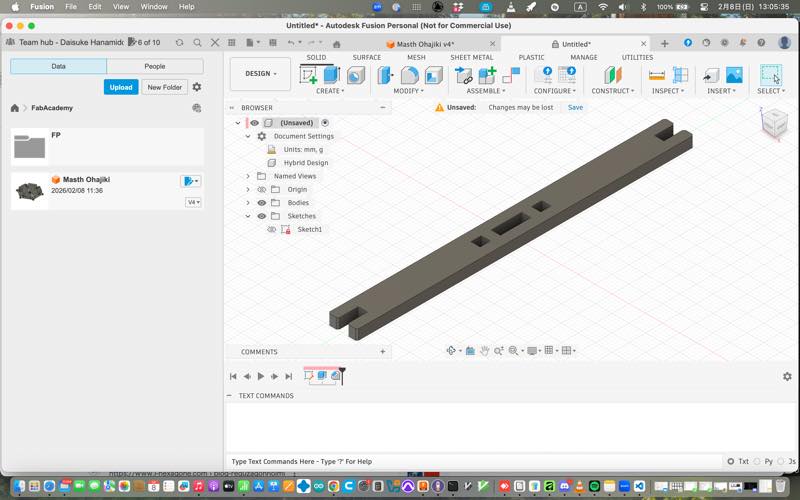The width and height of the screenshot is (800, 500).
Task: Click the Measure tool in Inspect group
Action: tap(658, 75)
